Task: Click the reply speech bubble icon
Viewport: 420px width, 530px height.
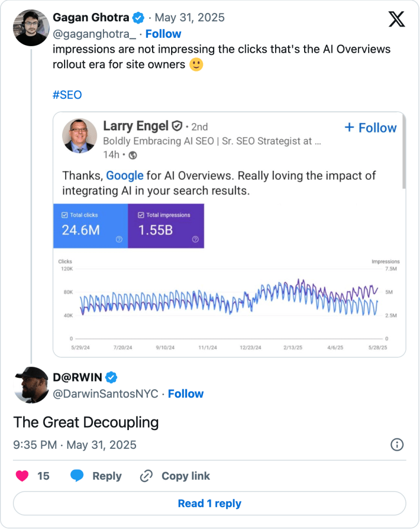Action: click(x=77, y=476)
